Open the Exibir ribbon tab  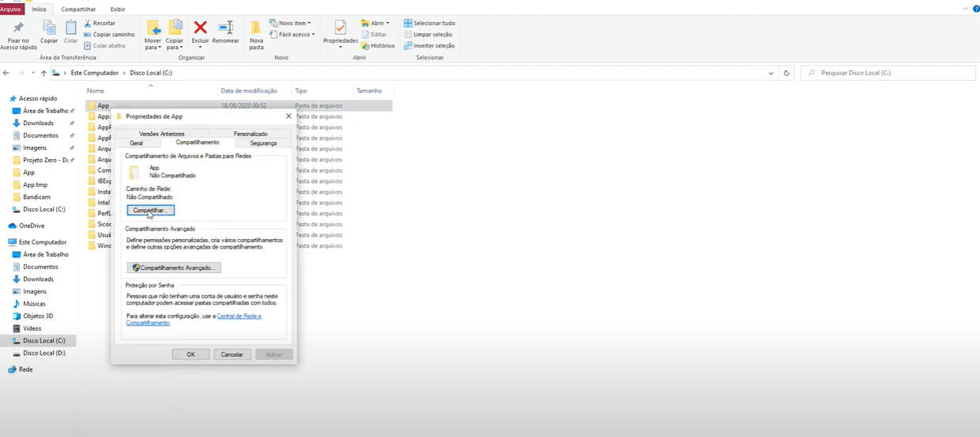(117, 9)
